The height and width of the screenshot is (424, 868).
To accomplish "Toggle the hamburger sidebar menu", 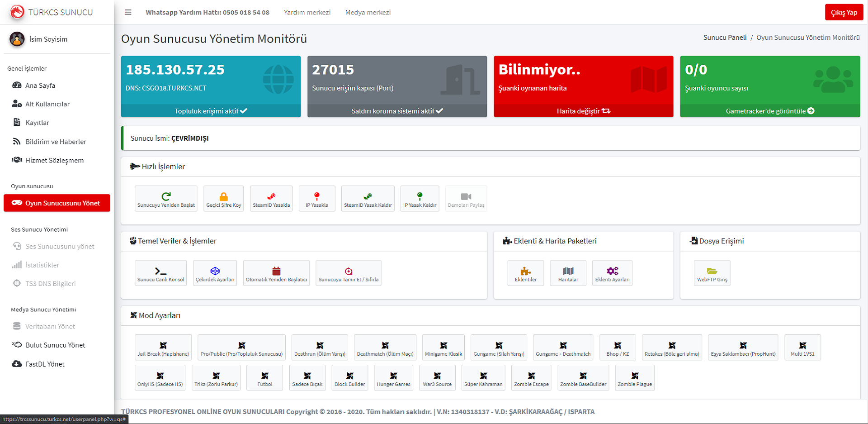I will (x=128, y=12).
